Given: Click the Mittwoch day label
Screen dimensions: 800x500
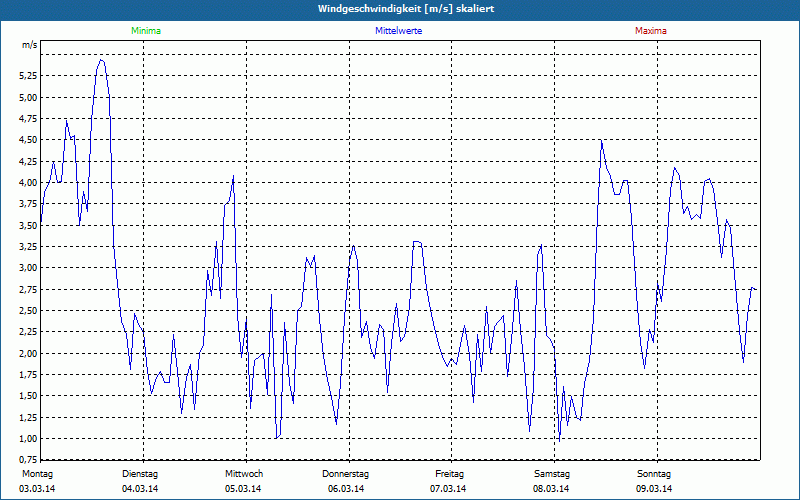Looking at the screenshot, I should 244,473.
